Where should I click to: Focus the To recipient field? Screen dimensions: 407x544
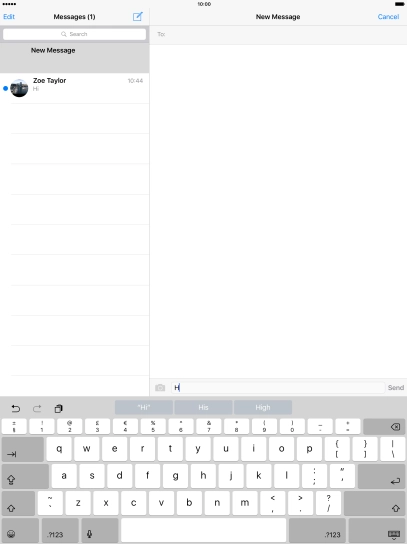coord(278,34)
